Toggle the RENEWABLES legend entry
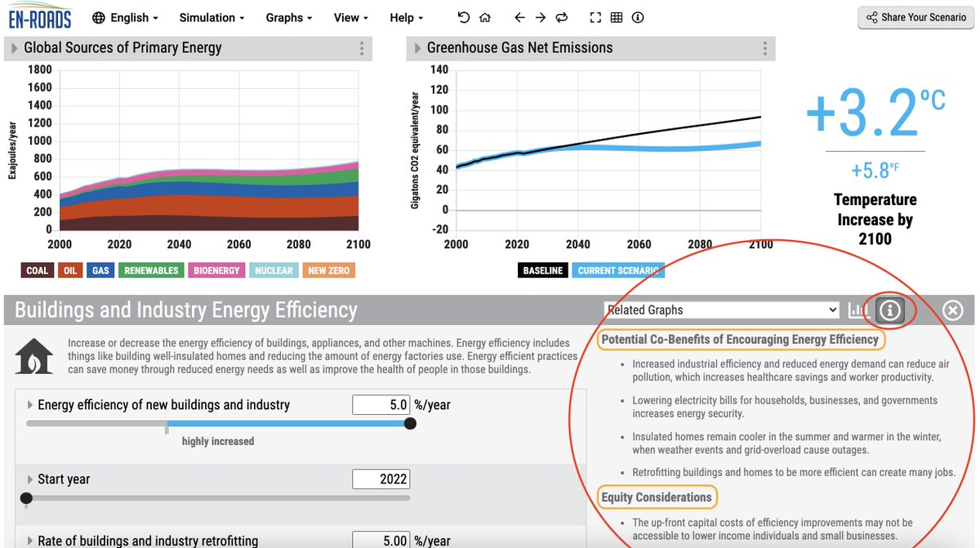The height and width of the screenshot is (548, 980). click(x=150, y=269)
